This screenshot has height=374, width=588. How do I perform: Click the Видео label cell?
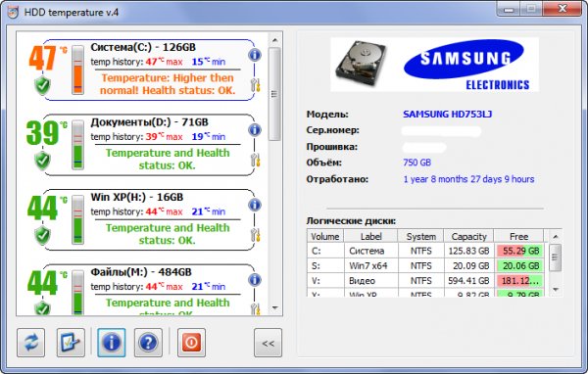[x=370, y=281]
